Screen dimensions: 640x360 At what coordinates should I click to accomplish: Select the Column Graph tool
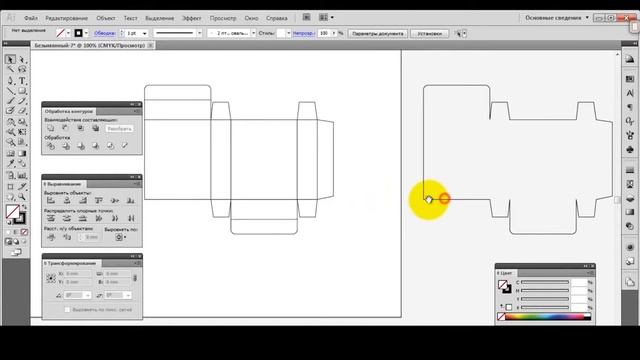point(22,176)
